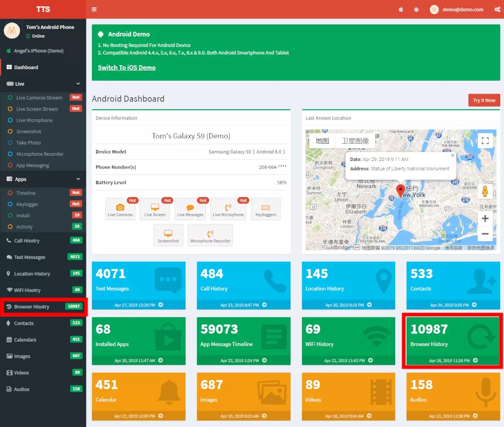Open Live Microphone shortcut tile
This screenshot has width=504, height=427.
click(x=228, y=209)
